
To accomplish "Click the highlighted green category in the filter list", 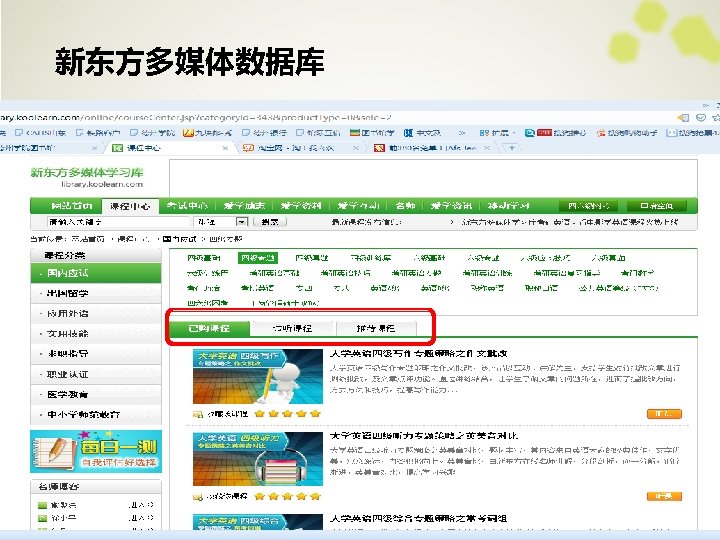I will tap(258, 258).
